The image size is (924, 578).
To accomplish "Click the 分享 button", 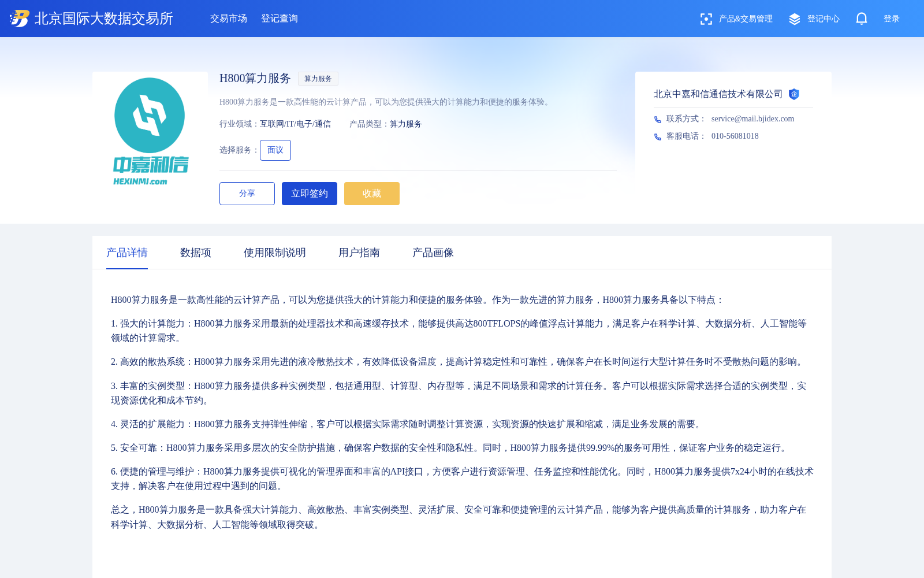I will pos(247,194).
